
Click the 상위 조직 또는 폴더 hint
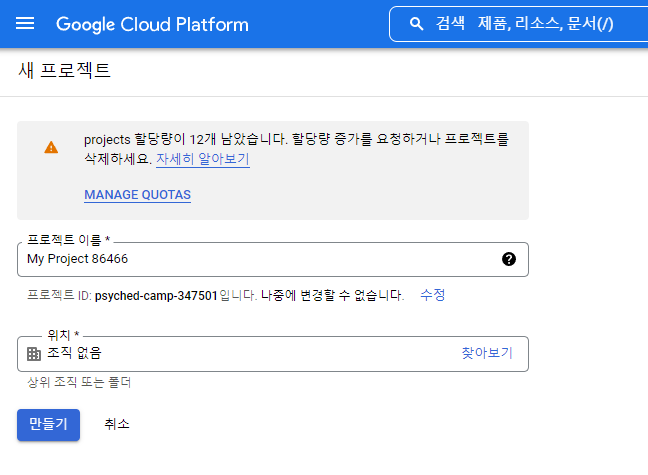(79, 382)
